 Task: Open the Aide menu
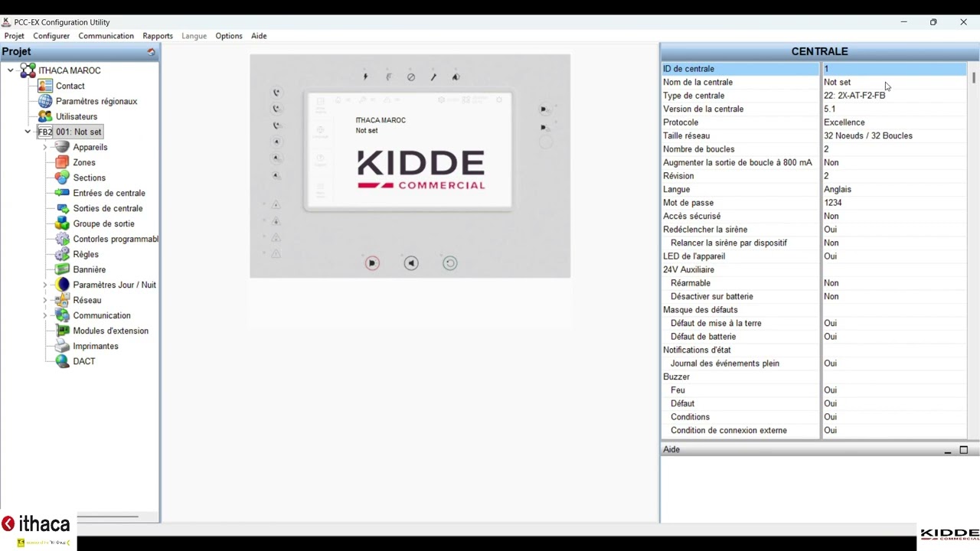point(259,36)
